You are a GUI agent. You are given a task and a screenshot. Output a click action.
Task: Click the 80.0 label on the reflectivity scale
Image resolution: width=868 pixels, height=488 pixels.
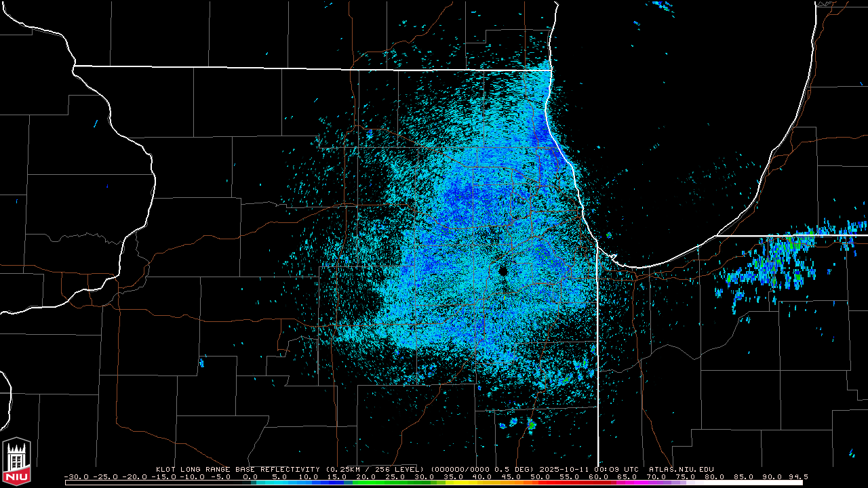[x=715, y=477]
